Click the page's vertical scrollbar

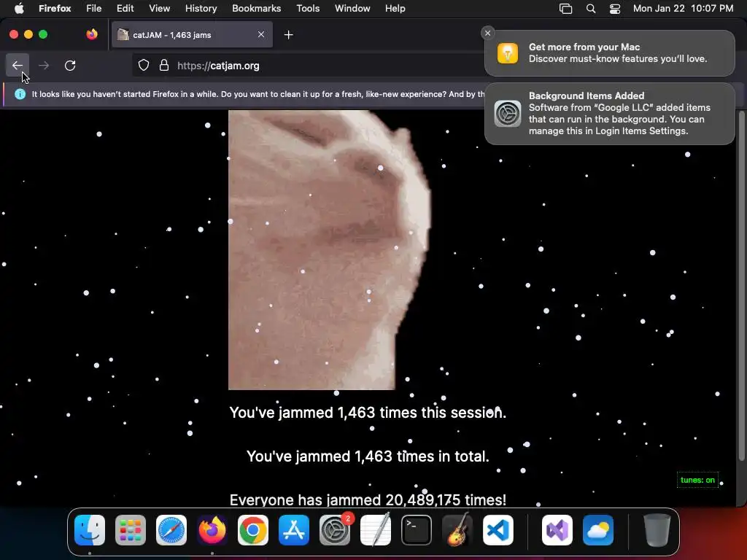pyautogui.click(x=741, y=286)
